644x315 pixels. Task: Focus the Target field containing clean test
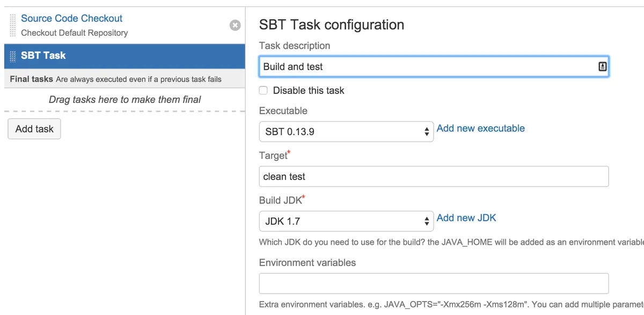(434, 177)
